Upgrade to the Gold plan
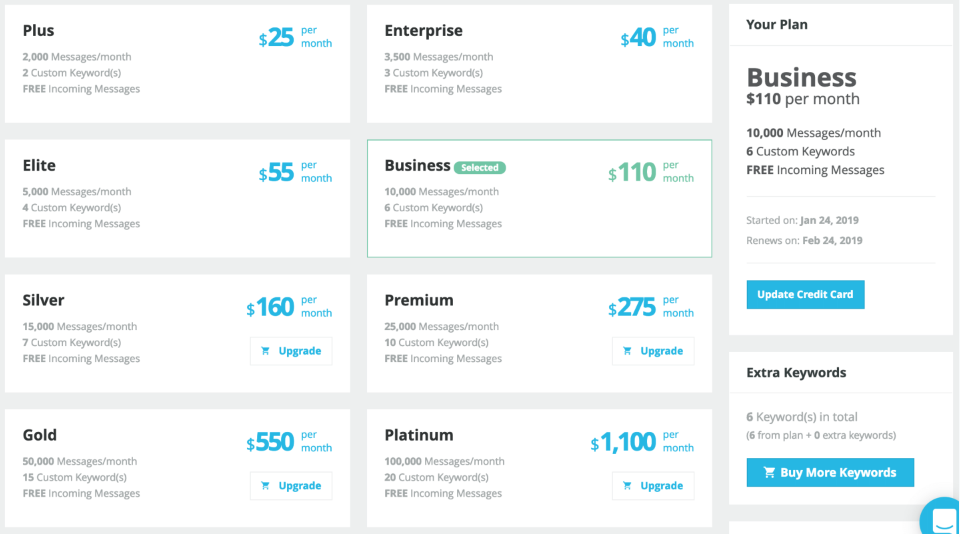The image size is (960, 537). coord(291,486)
